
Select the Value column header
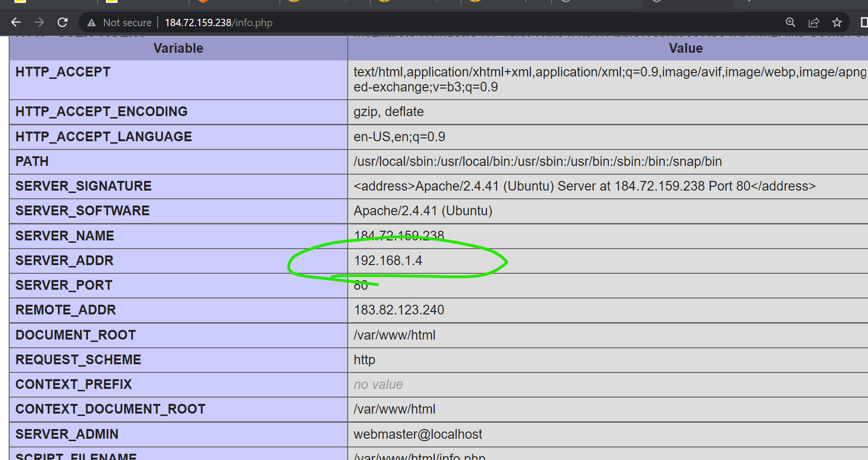pos(686,48)
